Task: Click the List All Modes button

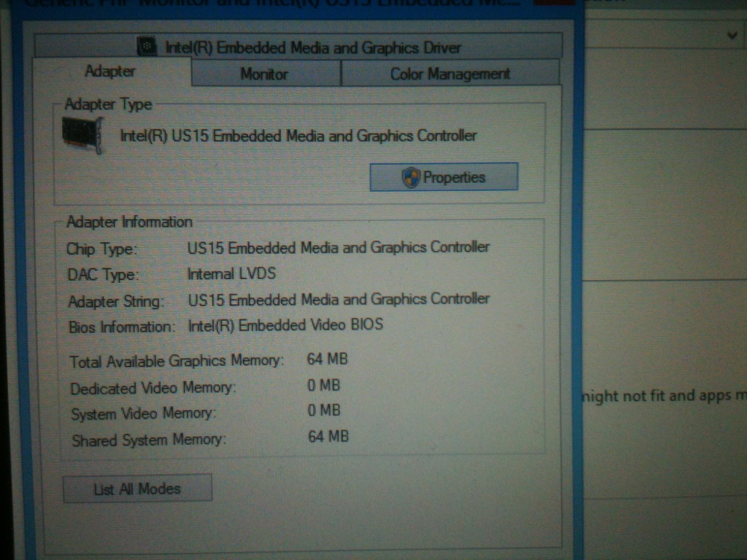Action: click(137, 488)
